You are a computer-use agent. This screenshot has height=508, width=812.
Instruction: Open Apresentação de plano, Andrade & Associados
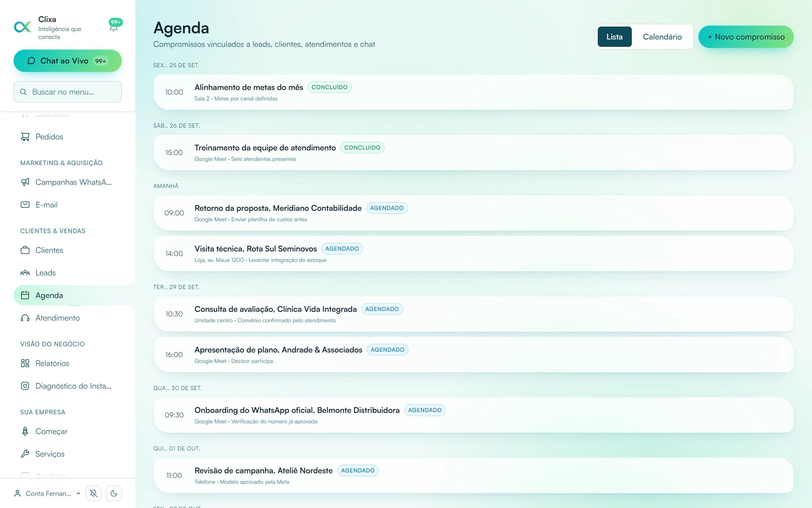pos(473,355)
